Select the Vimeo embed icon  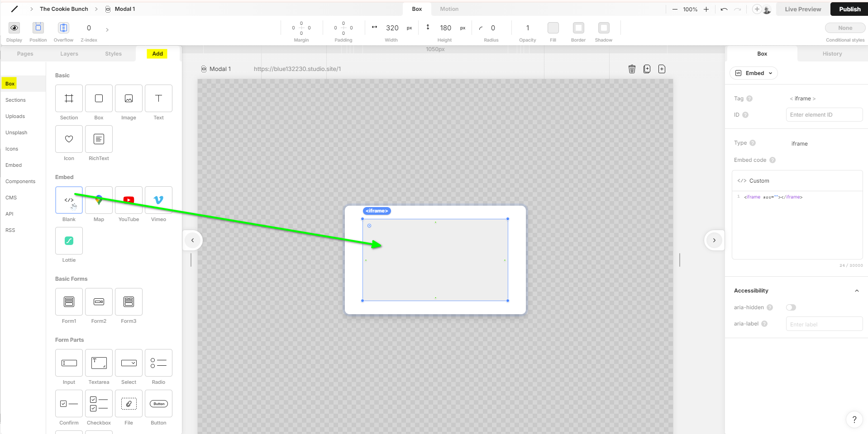point(158,200)
